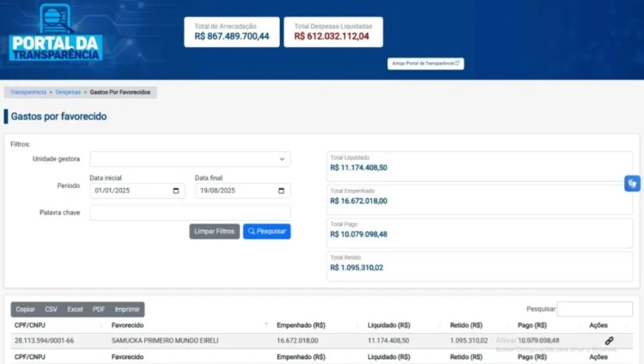Open calendar picker for Data final
This screenshot has width=644, height=364.
point(281,191)
